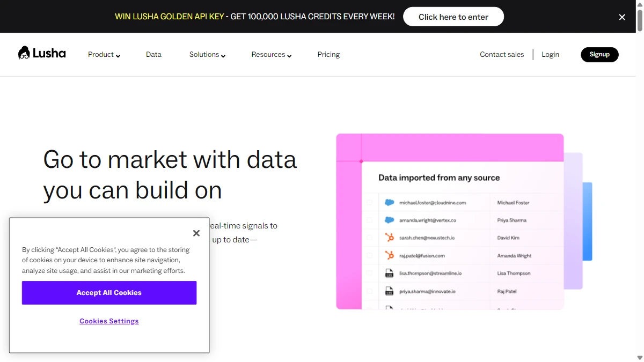
Task: Tick checkbox for amanda.wright@vertex.co row
Action: point(369,220)
